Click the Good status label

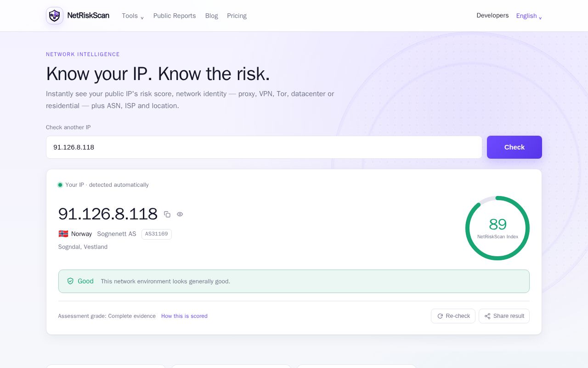pos(85,281)
